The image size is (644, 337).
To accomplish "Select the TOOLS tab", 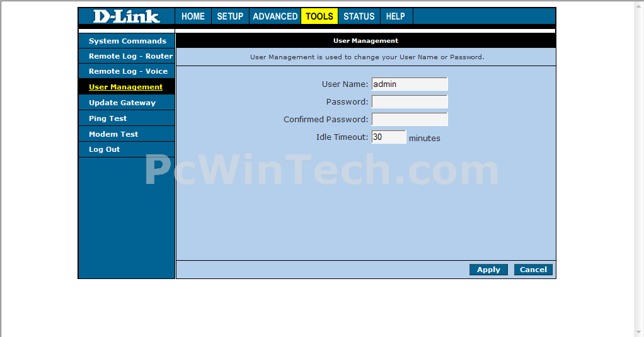I will [x=319, y=16].
